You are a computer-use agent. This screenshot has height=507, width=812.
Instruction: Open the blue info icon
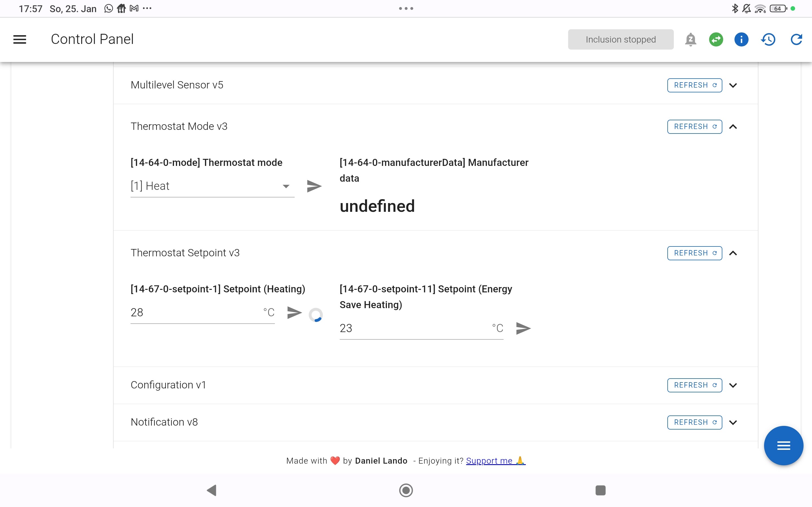coord(741,39)
